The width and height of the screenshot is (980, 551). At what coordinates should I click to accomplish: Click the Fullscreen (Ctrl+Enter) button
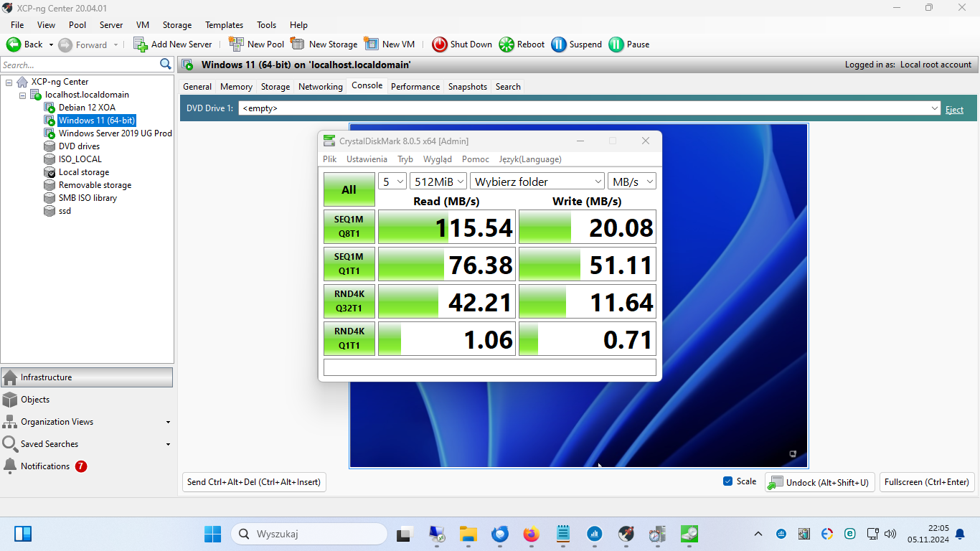[x=927, y=482]
